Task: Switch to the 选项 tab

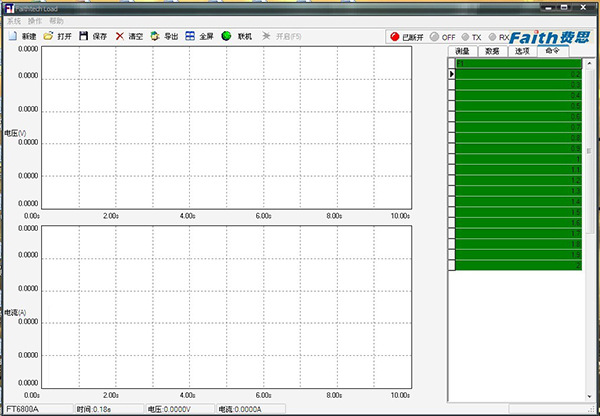Action: [x=521, y=50]
